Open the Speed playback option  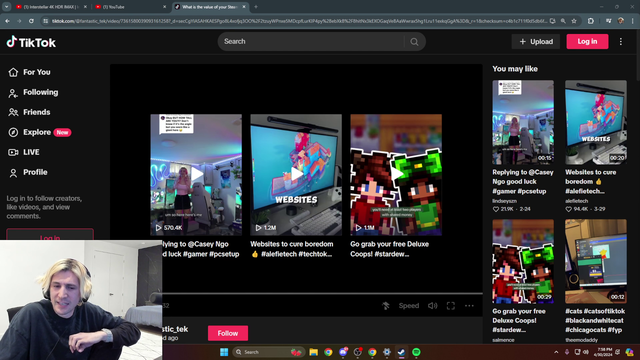409,306
